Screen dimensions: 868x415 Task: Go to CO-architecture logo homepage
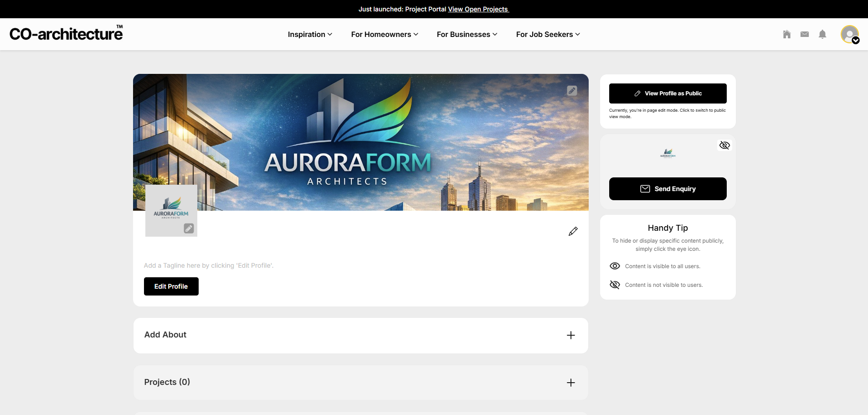67,34
